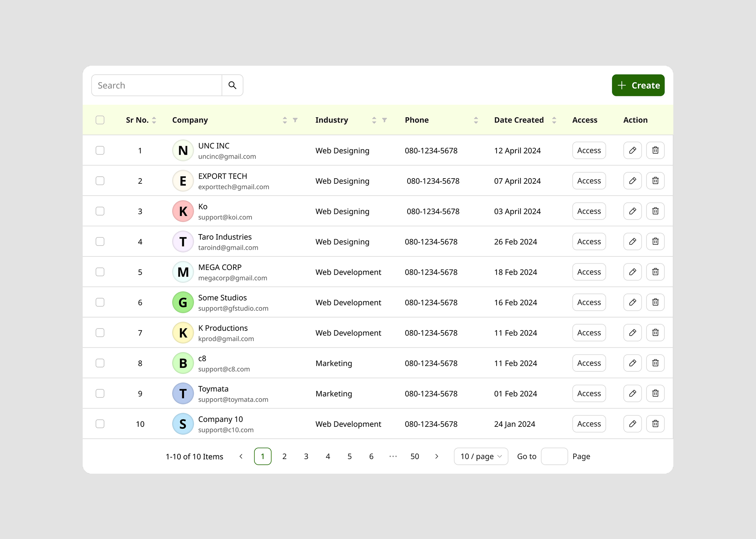
Task: Open the 10 / page size dropdown
Action: pyautogui.click(x=481, y=456)
